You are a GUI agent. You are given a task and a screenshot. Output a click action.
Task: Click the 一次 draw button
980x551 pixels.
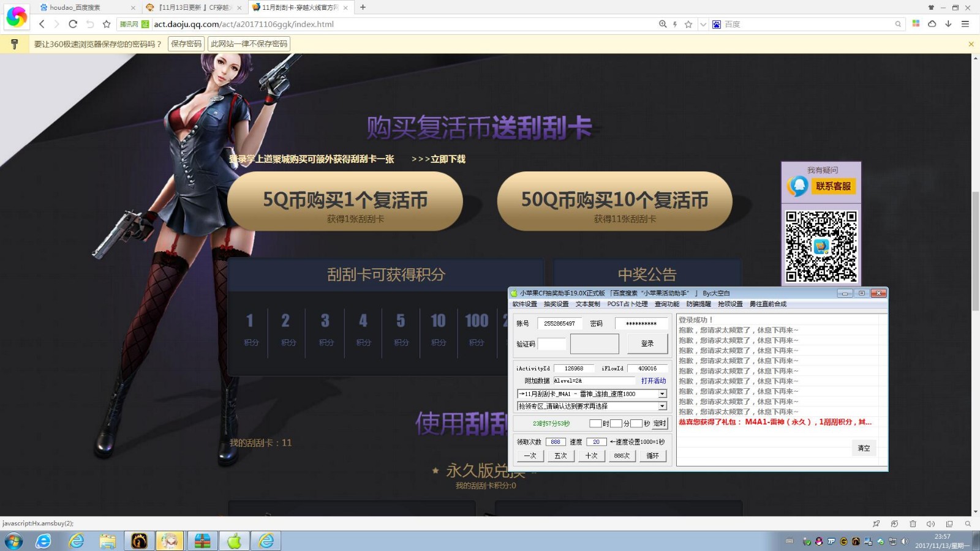pyautogui.click(x=530, y=455)
